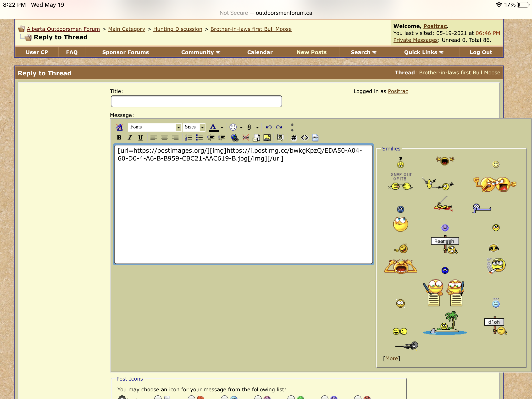The image size is (532, 399).
Task: Click the Remove Link icon
Action: (246, 138)
